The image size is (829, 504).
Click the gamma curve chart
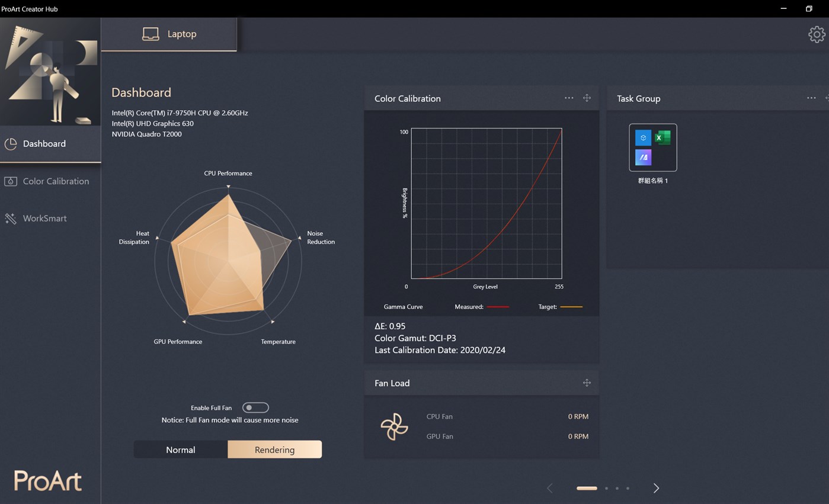tap(486, 203)
